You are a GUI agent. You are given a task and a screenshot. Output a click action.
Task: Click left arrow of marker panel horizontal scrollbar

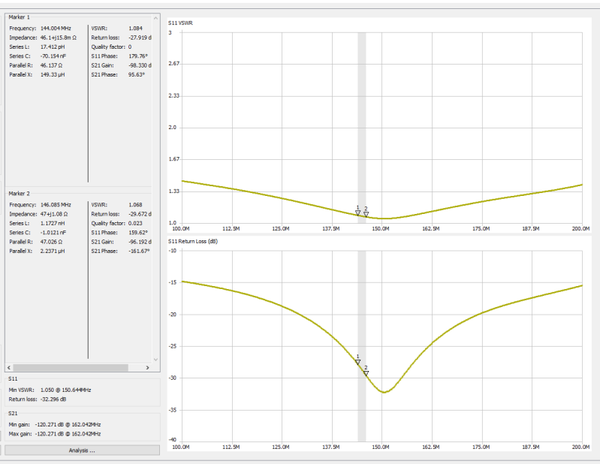9,367
